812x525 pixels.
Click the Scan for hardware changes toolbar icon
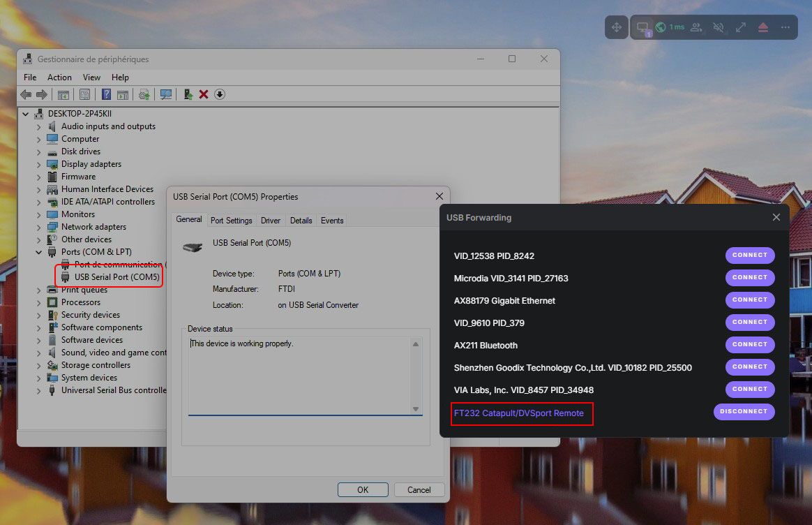click(x=166, y=94)
